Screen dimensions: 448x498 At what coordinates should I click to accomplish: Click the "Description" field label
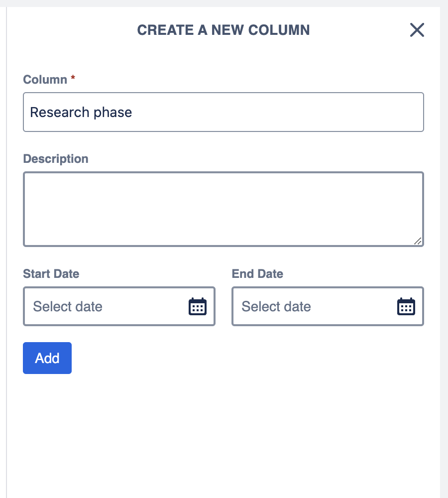pos(56,159)
